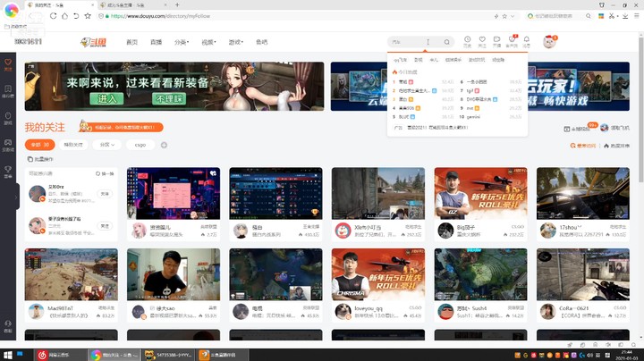Open the 17shou stream thumbnail
The width and height of the screenshot is (644, 361).
[x=583, y=193]
